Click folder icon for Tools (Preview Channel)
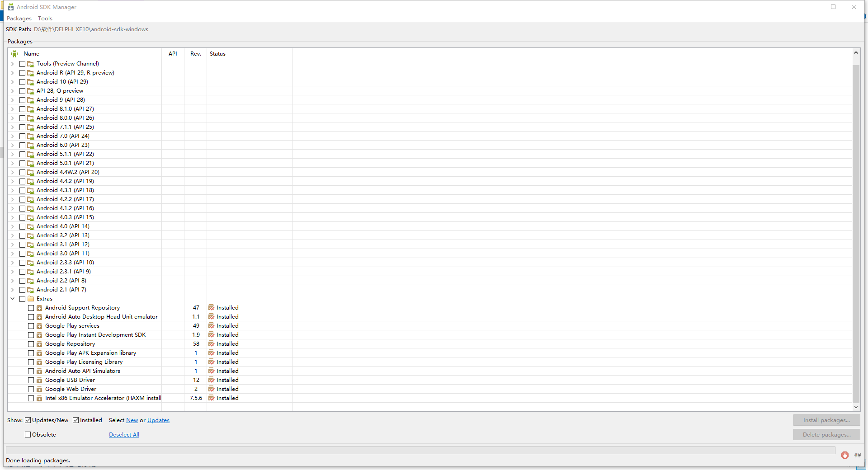This screenshot has height=470, width=868. coord(31,64)
